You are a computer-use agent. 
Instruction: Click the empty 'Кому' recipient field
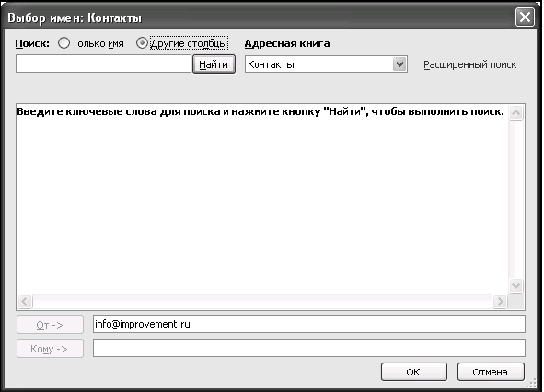pyautogui.click(x=308, y=348)
